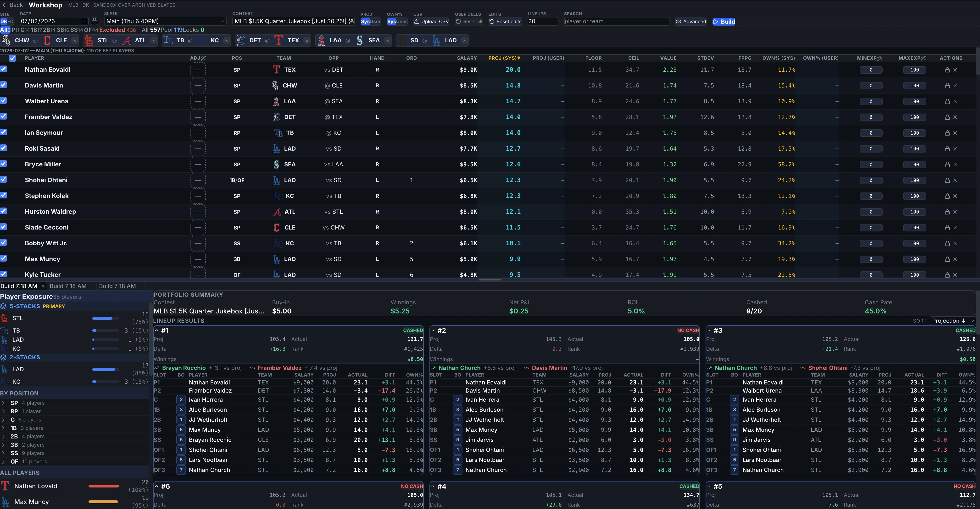
Task: Open the Slate dropdown Main (Thu 6:40PM)
Action: pos(165,21)
